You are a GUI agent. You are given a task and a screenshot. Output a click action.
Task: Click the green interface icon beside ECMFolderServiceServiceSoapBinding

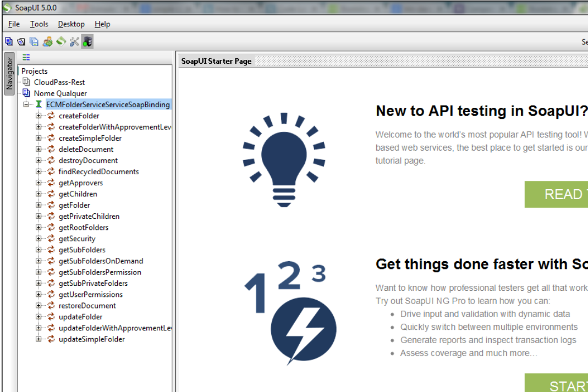pos(39,104)
